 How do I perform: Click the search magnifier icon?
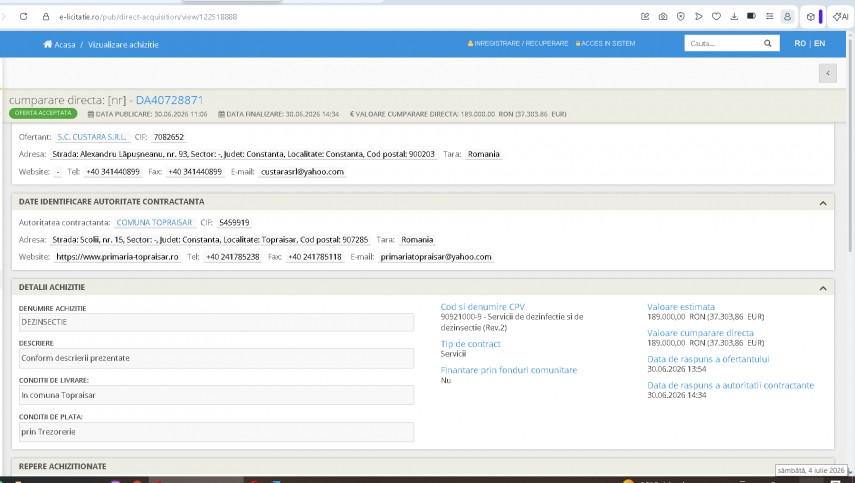[x=767, y=43]
